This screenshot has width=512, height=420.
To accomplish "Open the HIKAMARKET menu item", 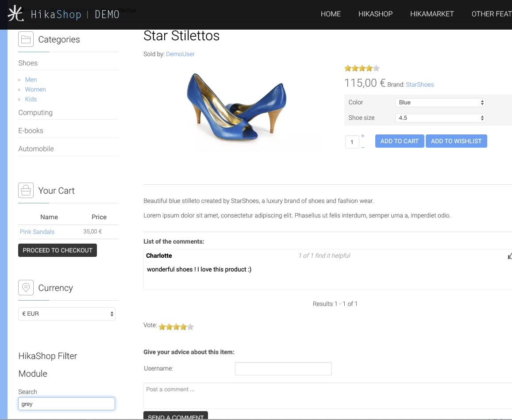I will [x=432, y=14].
